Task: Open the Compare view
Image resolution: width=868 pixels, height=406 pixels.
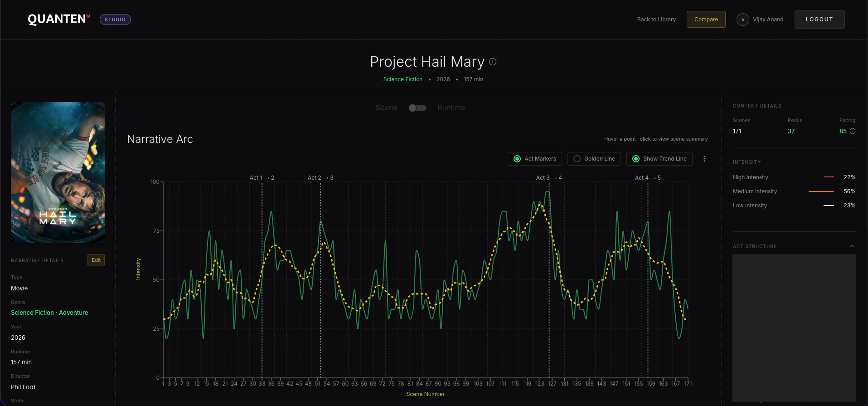Action: (706, 20)
